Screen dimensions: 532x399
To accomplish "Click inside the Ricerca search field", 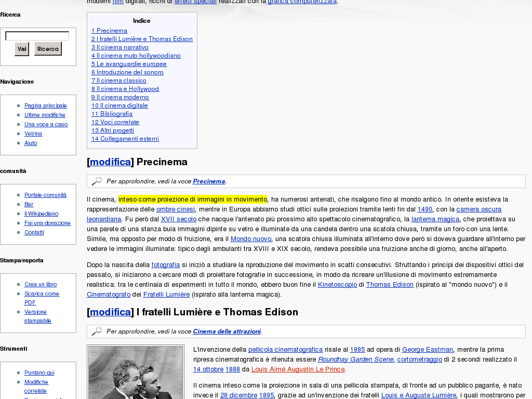I will click(x=37, y=36).
